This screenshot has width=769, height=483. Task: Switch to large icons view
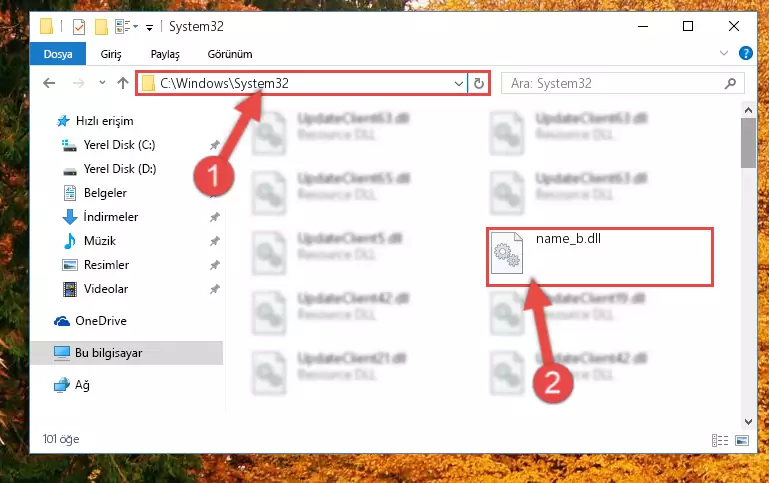(x=742, y=440)
